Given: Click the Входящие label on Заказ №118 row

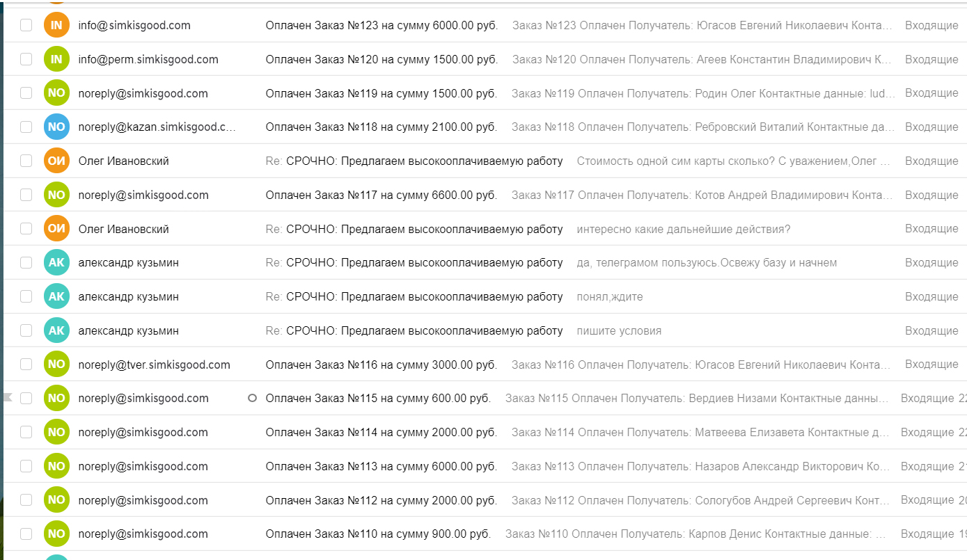Looking at the screenshot, I should click(x=931, y=127).
